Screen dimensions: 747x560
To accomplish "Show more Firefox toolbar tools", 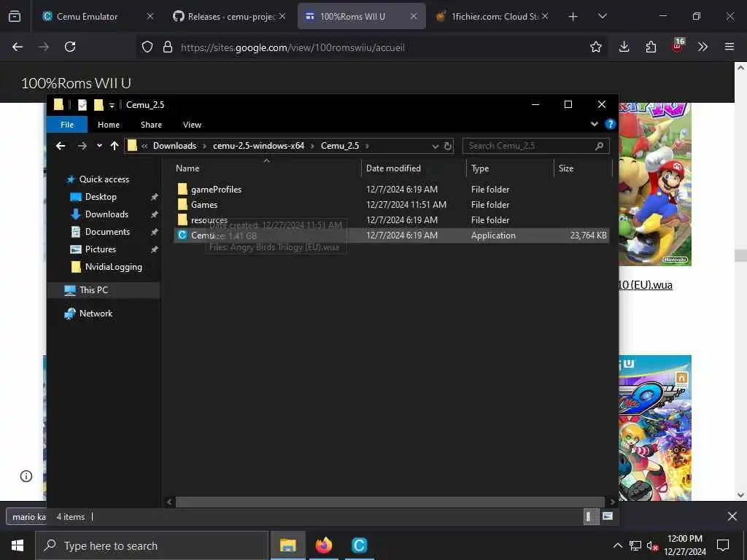I will pos(703,47).
